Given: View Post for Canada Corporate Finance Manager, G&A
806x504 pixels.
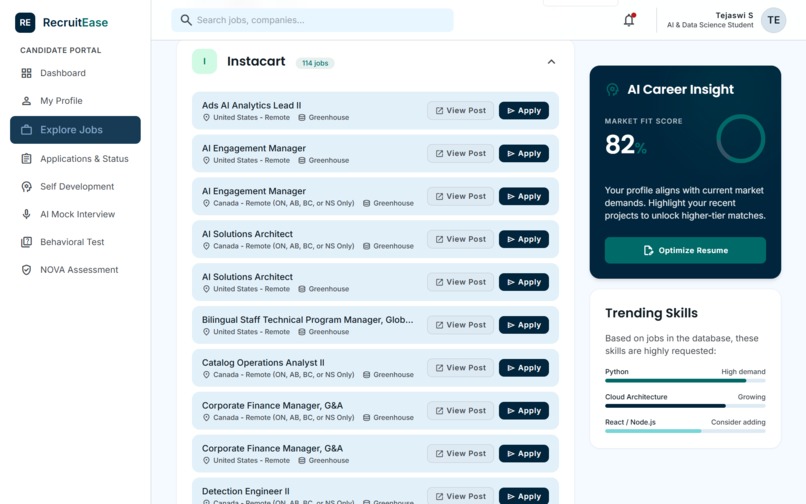Looking at the screenshot, I should click(461, 410).
